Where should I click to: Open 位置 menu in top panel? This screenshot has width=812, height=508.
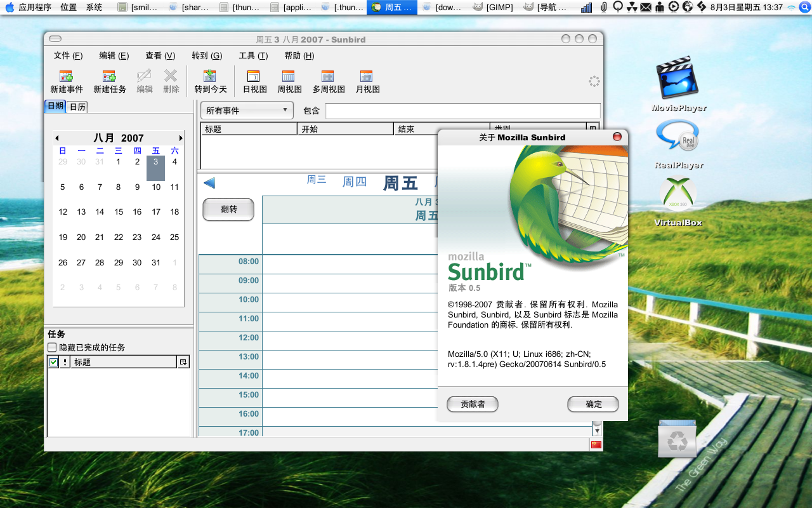69,8
